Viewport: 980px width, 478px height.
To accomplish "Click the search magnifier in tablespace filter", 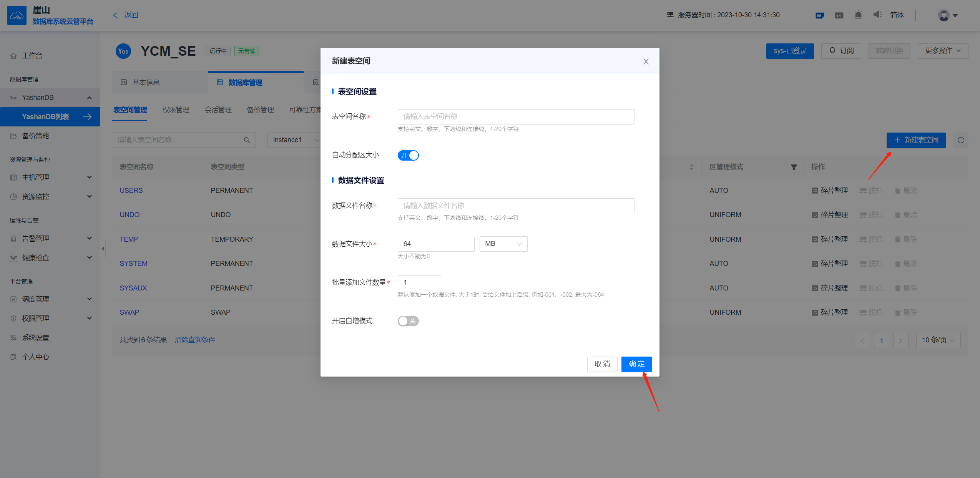I will click(247, 140).
